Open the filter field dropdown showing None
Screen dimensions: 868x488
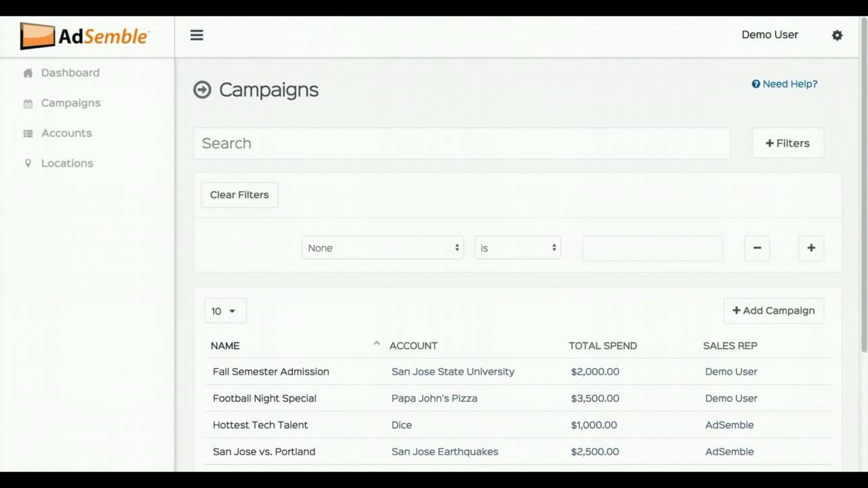(x=382, y=248)
